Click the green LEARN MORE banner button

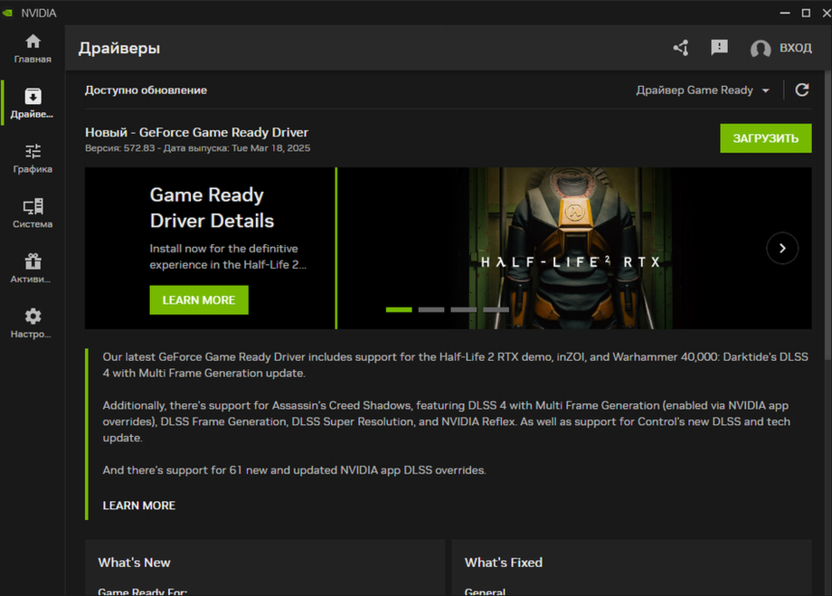click(x=199, y=300)
